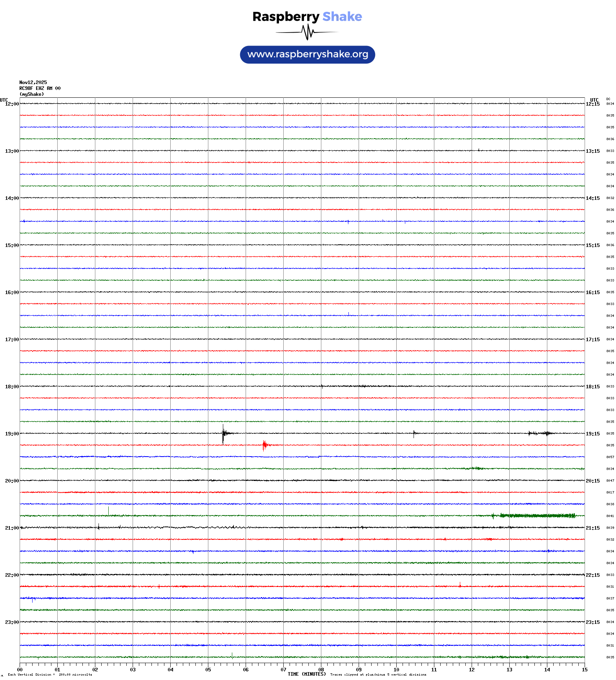Click the 18:00 hour label on the left
Screen dimensions: 616x680
coord(12,387)
